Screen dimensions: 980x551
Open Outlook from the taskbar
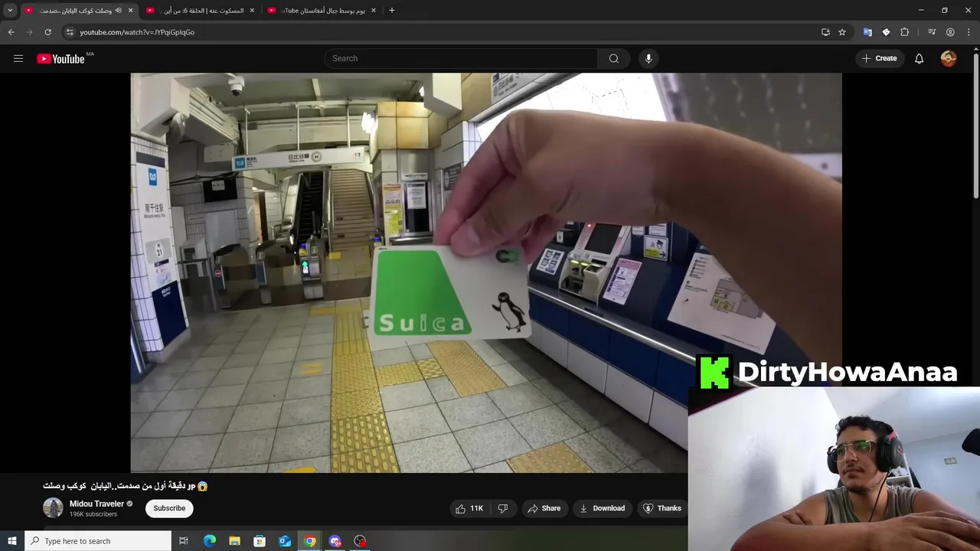pos(285,541)
